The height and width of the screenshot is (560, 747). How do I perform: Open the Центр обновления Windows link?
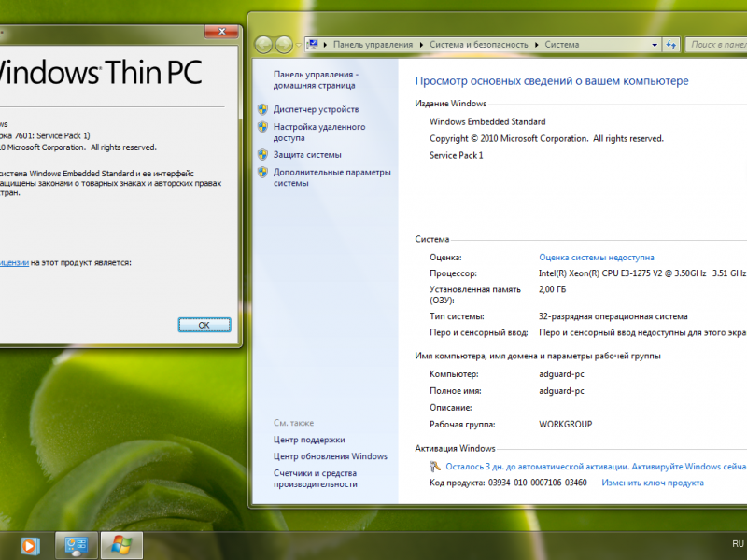tap(331, 456)
